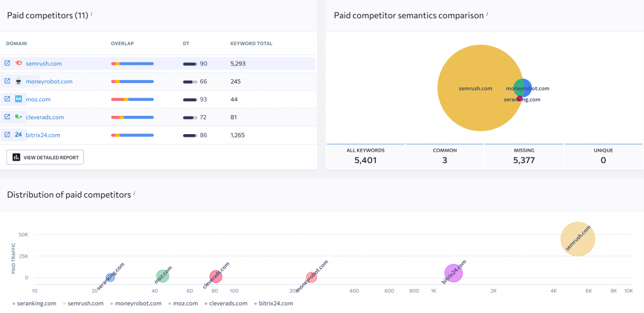
Task: Click cleverads.com overlap bar
Action: (x=132, y=117)
